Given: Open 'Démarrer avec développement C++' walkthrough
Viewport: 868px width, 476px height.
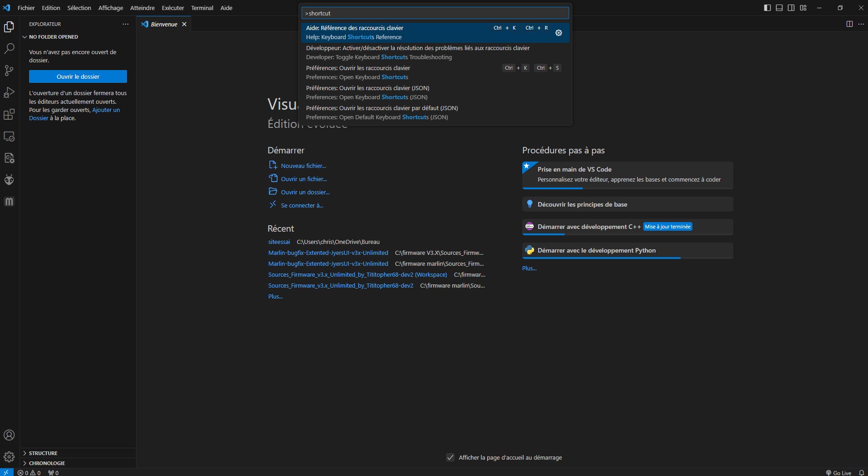Looking at the screenshot, I should [x=627, y=227].
